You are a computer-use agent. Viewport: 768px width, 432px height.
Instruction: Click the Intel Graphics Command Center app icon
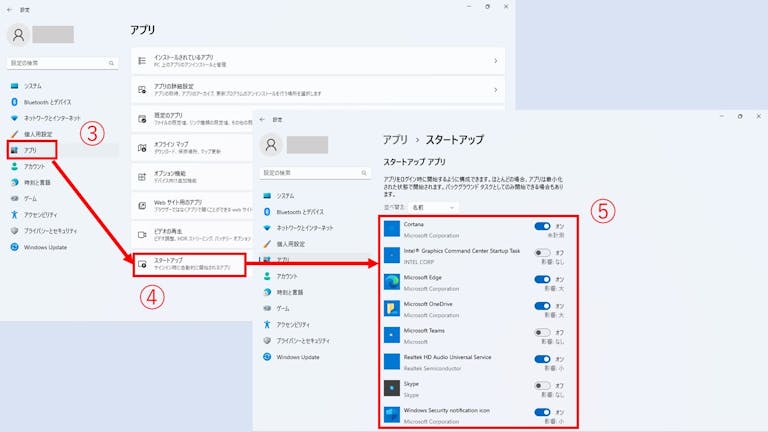click(392, 255)
